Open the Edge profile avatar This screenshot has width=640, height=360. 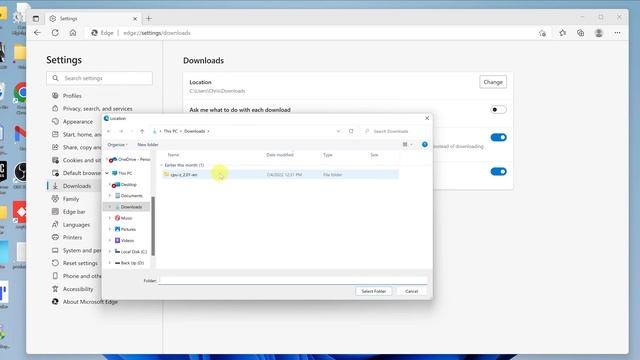599,33
